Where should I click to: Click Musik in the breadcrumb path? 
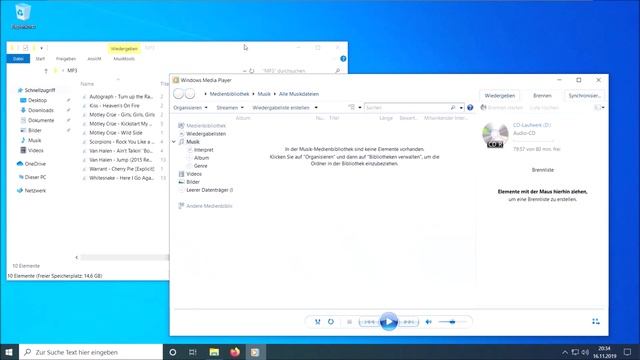coord(264,94)
